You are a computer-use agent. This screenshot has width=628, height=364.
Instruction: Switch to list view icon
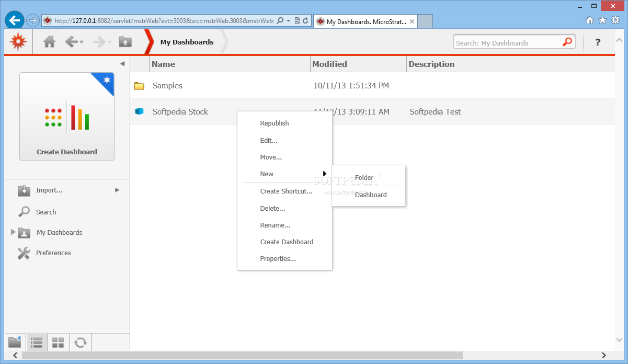37,343
